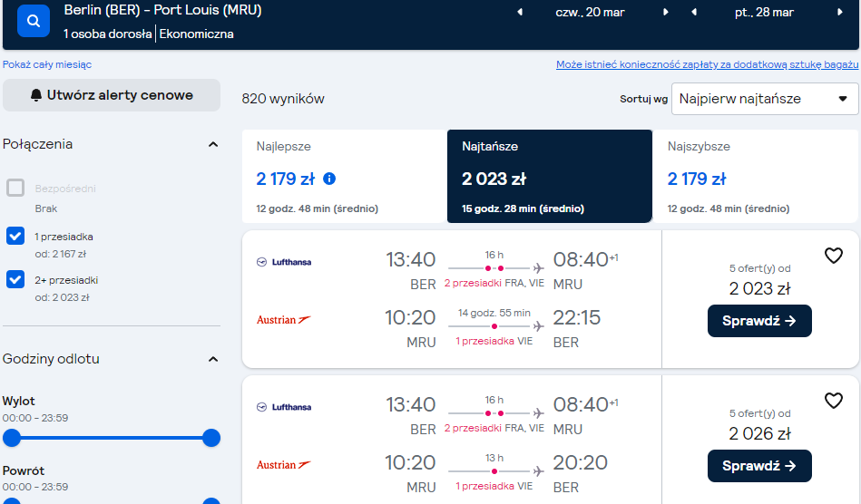Image resolution: width=861 pixels, height=504 pixels.
Task: Click Ekonomiczna cabin class text
Action: point(197,34)
